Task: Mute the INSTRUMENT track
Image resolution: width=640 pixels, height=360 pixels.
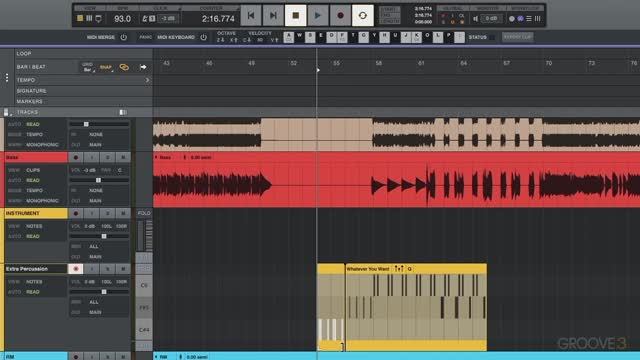Action: [x=123, y=213]
